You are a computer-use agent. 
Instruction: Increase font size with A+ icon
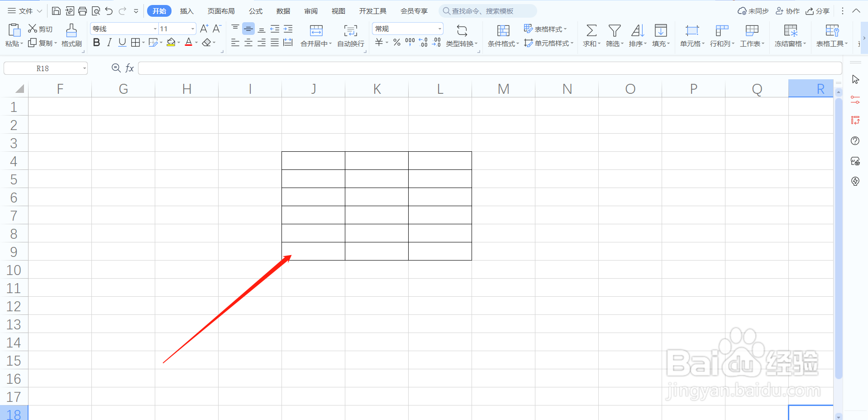(x=204, y=29)
